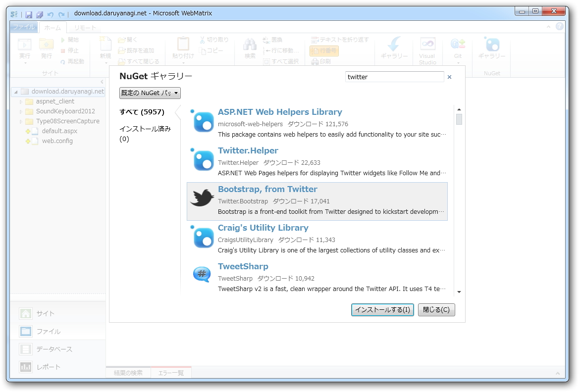This screenshot has height=392, width=579.
Task: Click the インストールする(I) button
Action: [x=382, y=310]
